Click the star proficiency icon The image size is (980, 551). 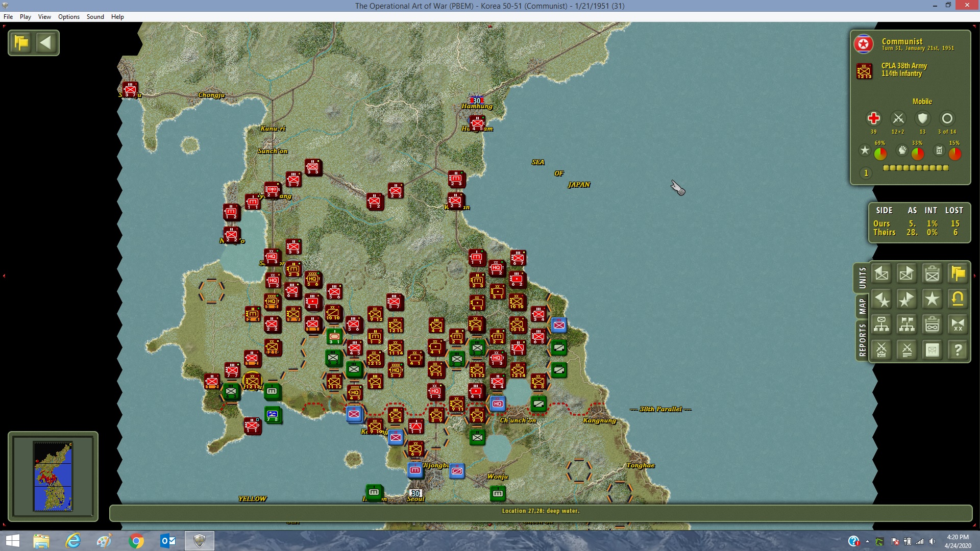[x=865, y=151]
